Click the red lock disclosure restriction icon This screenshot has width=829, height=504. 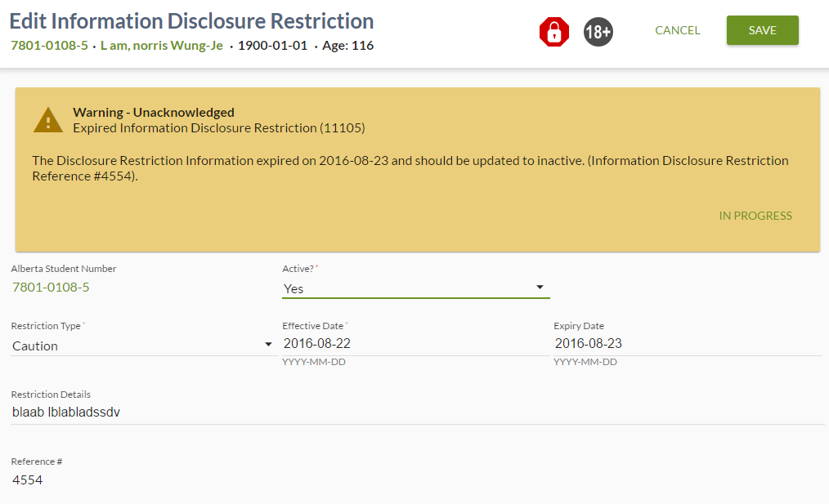coord(553,32)
